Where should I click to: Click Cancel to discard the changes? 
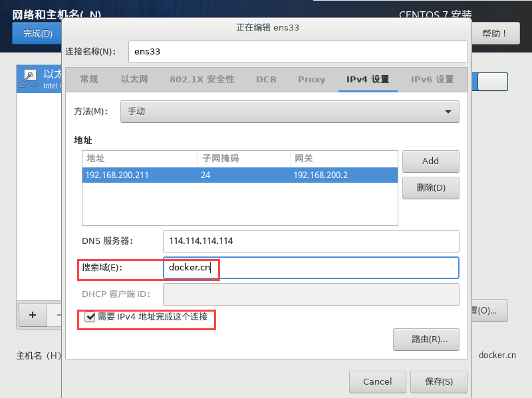377,381
